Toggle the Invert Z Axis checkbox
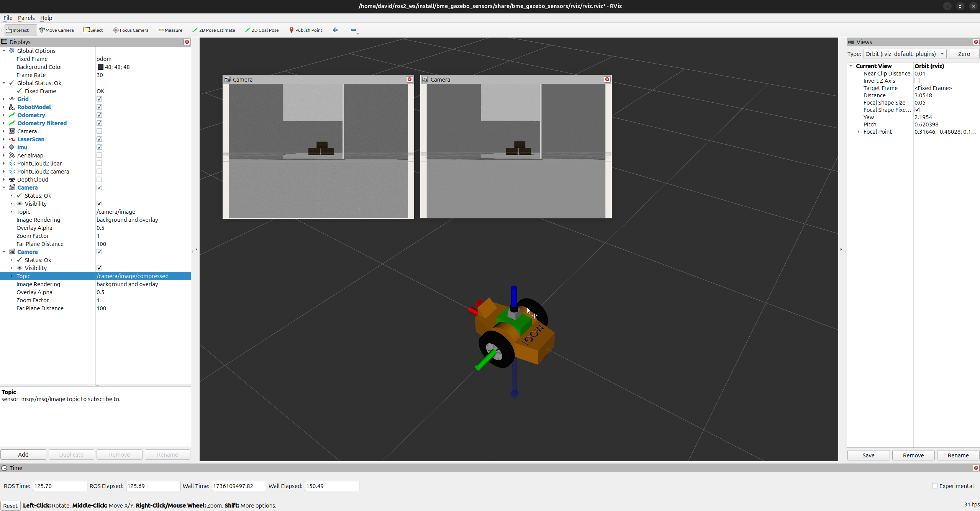This screenshot has width=980, height=511. tap(917, 80)
